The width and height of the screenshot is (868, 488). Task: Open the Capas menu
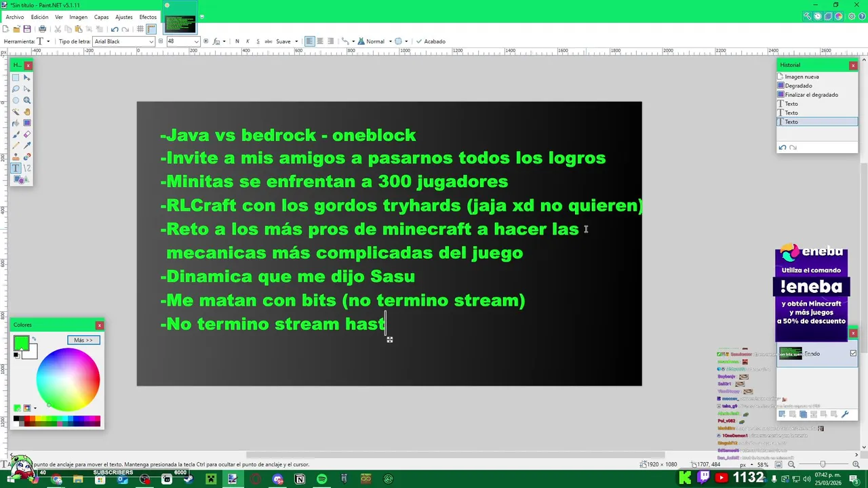click(101, 17)
